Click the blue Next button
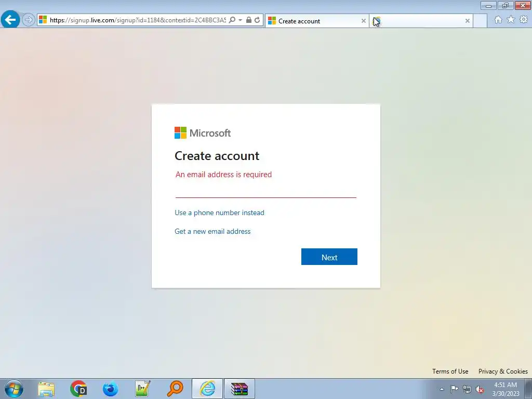The image size is (532, 399). [x=329, y=257]
